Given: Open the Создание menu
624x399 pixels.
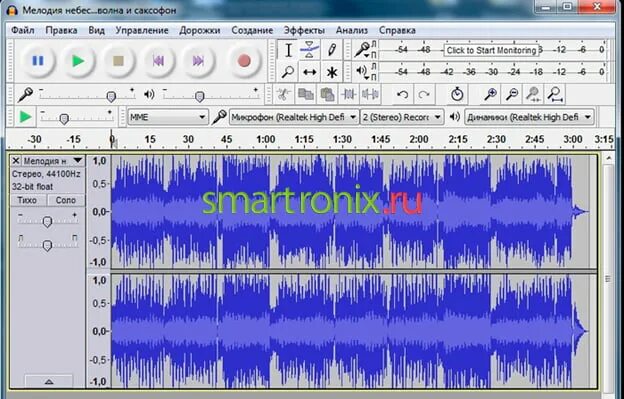Looking at the screenshot, I should coord(252,30).
